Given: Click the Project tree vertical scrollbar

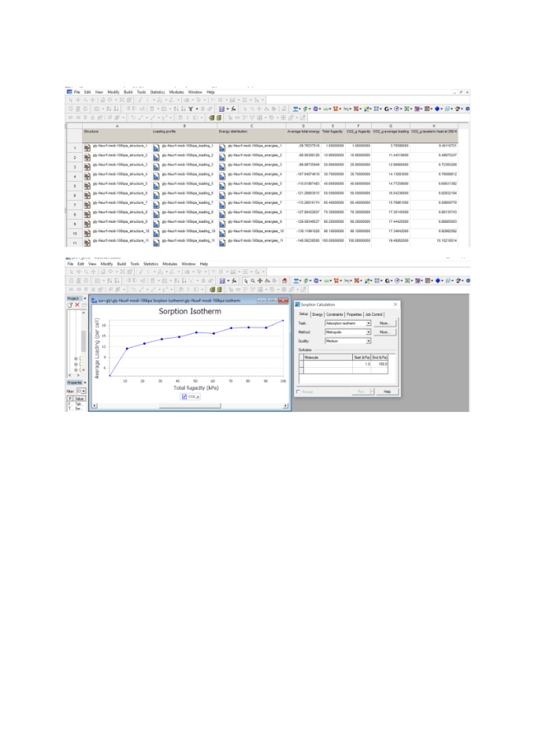Looking at the screenshot, I should point(83,341).
